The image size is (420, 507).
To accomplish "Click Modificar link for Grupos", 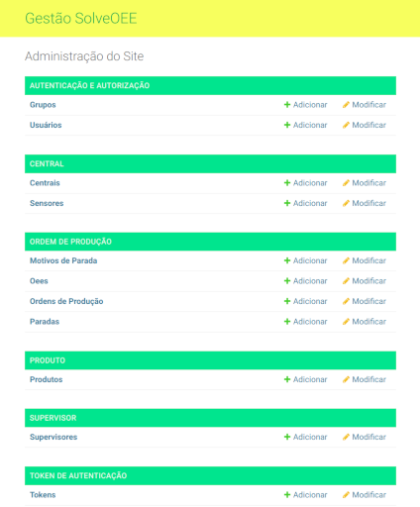I will [x=368, y=105].
